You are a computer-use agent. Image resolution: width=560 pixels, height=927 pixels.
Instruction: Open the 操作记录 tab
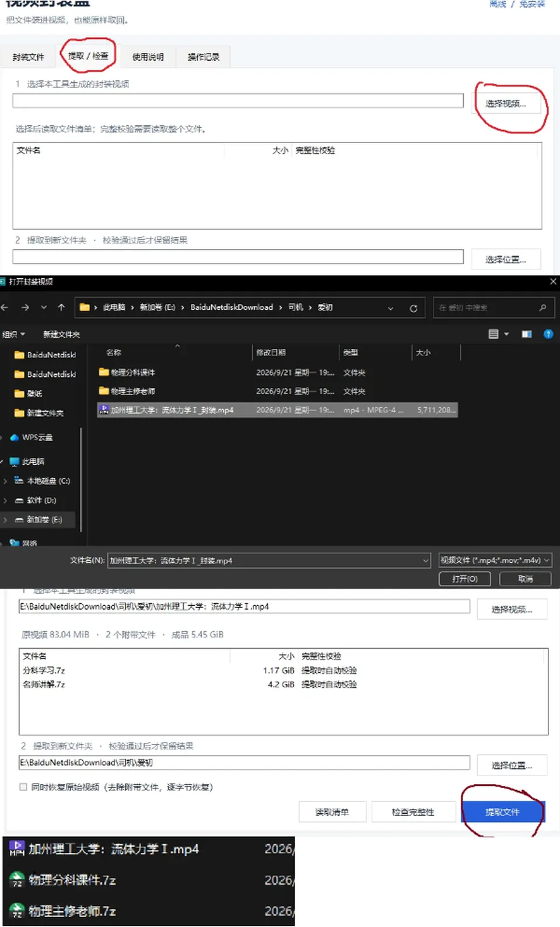coord(204,57)
